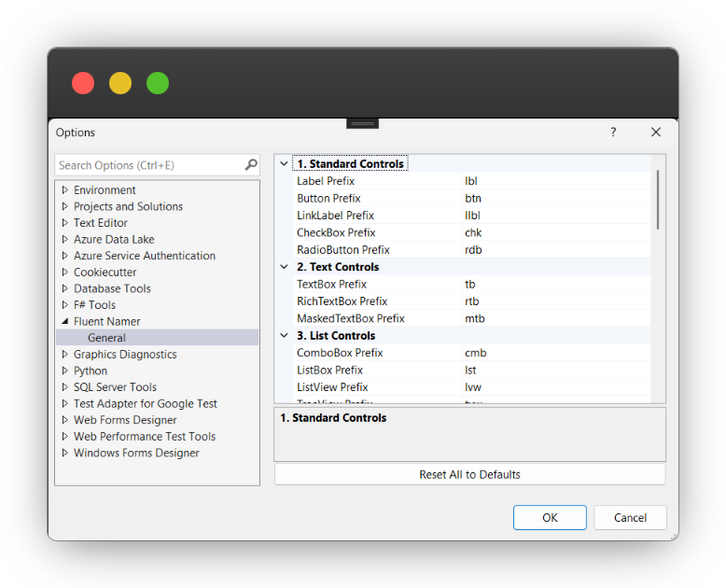This screenshot has width=726, height=588.
Task: Expand Azure Service Authentication arrow
Action: 64,256
